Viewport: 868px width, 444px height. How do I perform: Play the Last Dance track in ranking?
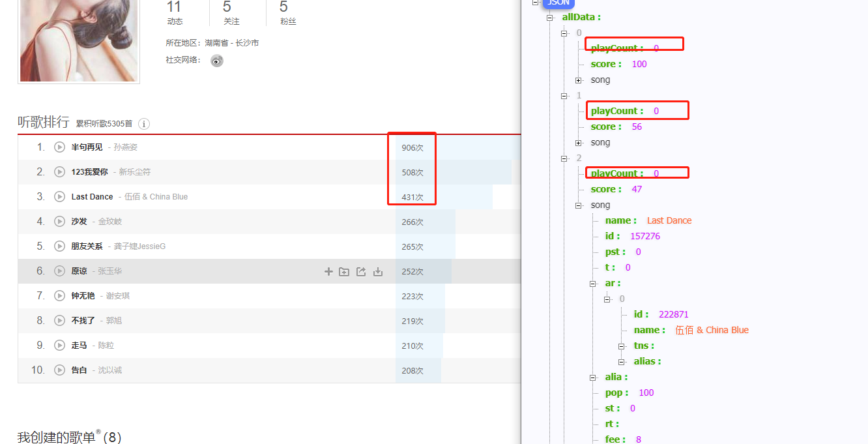click(59, 197)
